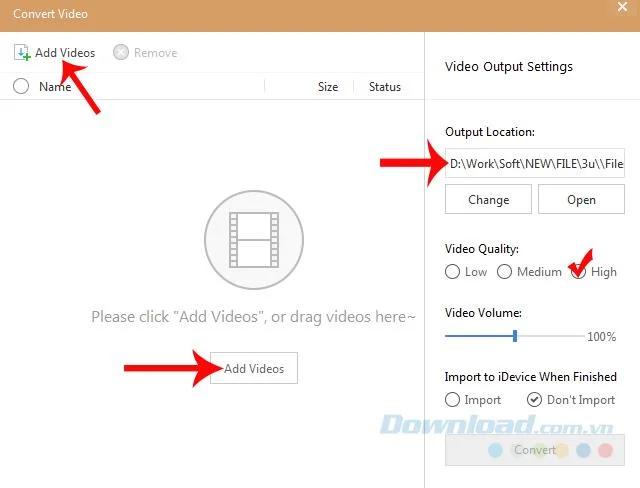Click the drag videos here hint text
This screenshot has height=488, width=640.
click(x=253, y=317)
